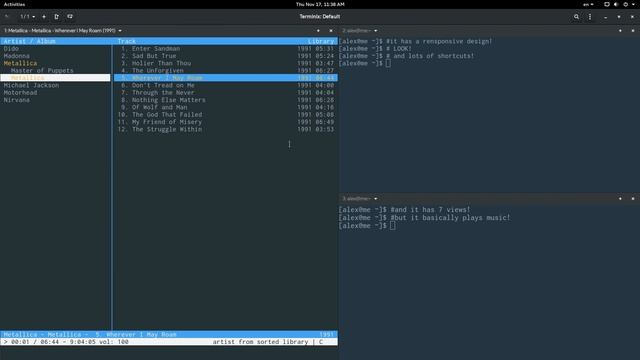Select track 5. Wherever I May Roam
This screenshot has height=360, width=640.
click(226, 78)
